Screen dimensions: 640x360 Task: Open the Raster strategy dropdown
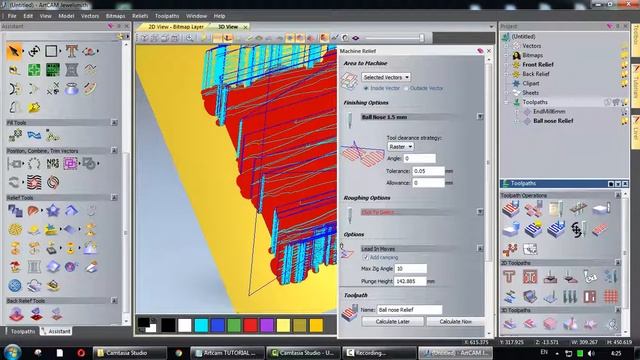tap(400, 147)
